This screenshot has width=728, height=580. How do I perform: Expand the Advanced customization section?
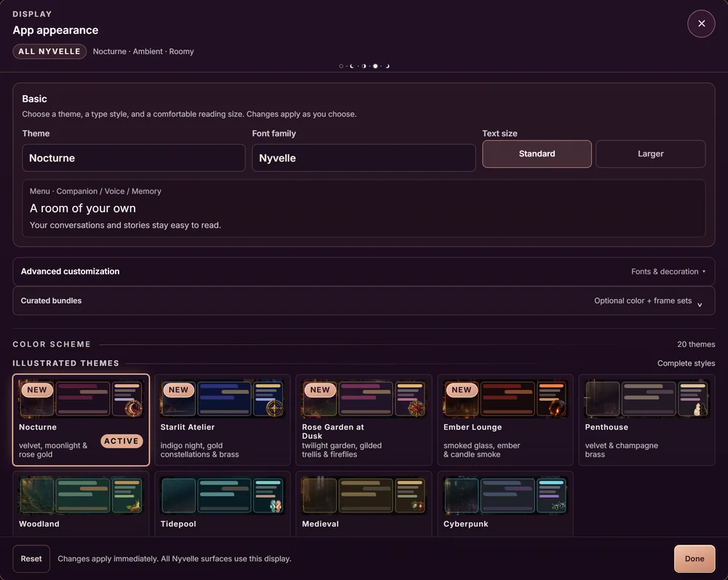(x=363, y=271)
